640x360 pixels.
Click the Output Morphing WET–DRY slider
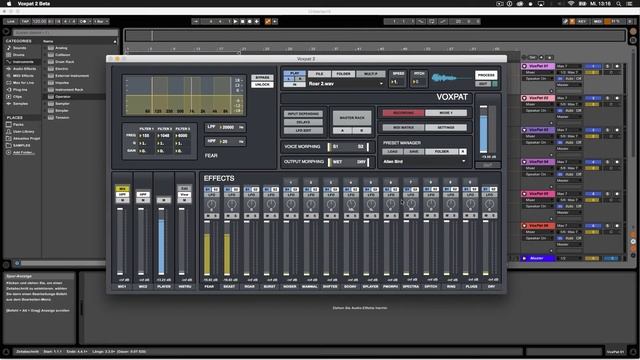pyautogui.click(x=348, y=162)
